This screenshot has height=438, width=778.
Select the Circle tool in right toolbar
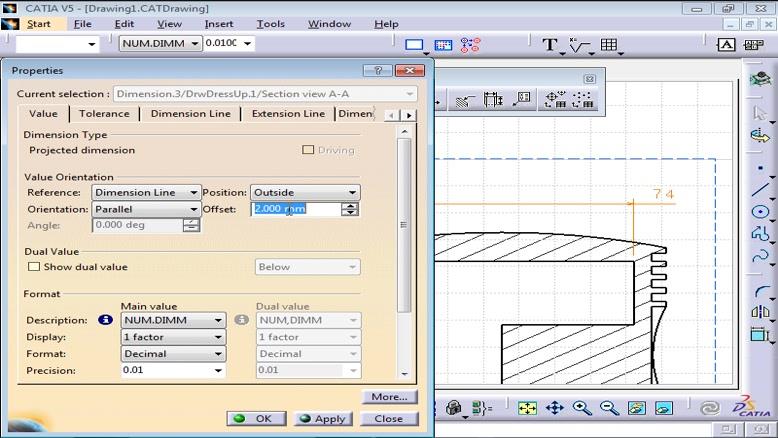point(760,212)
